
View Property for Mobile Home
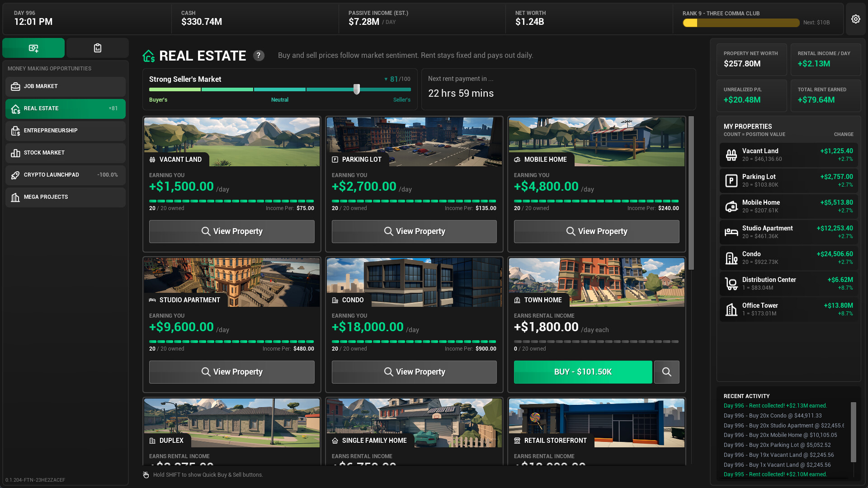597,231
